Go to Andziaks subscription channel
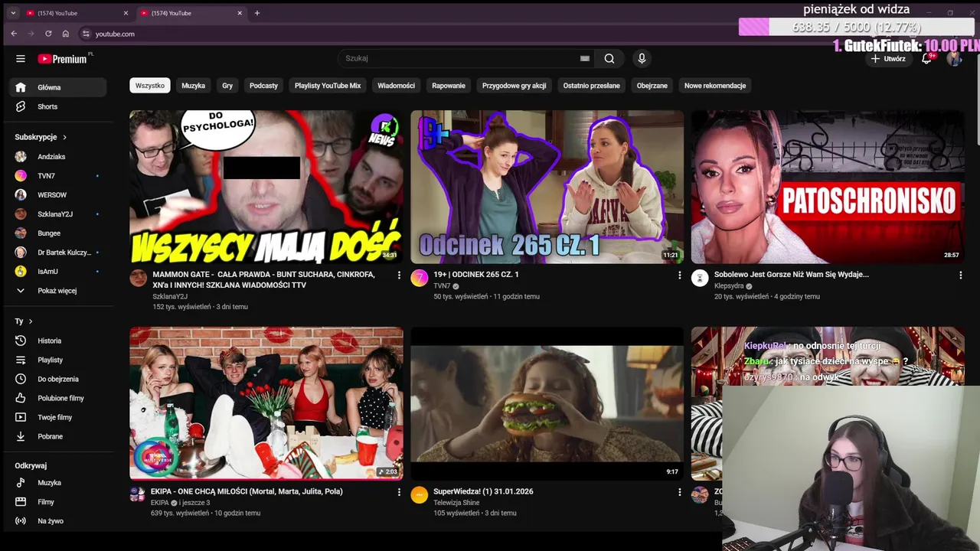Viewport: 980px width, 551px height. [x=58, y=157]
